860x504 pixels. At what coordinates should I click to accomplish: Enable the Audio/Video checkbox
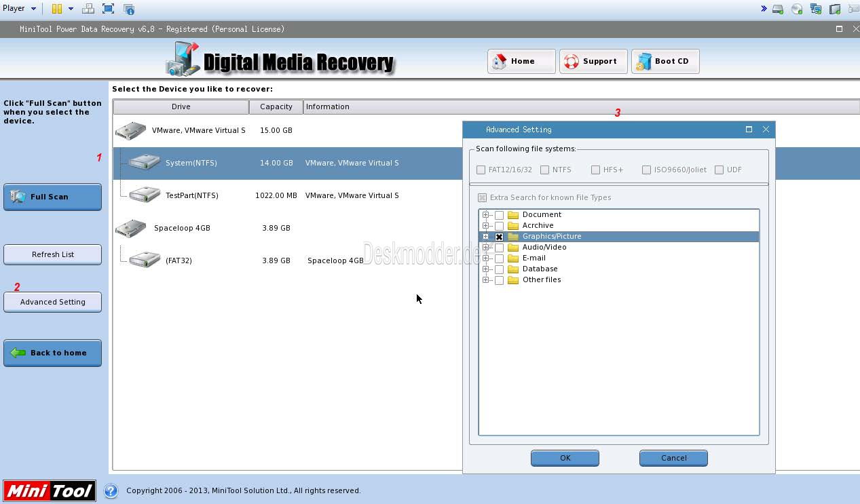click(499, 248)
